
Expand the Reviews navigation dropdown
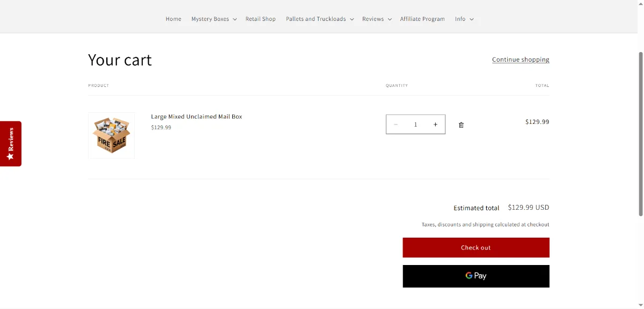tap(377, 19)
